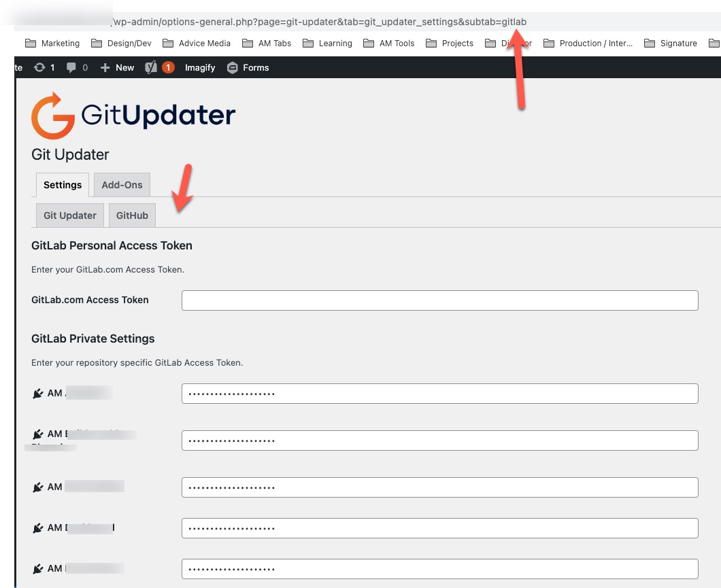Open the AM Tools bookmarks folder

(x=389, y=44)
